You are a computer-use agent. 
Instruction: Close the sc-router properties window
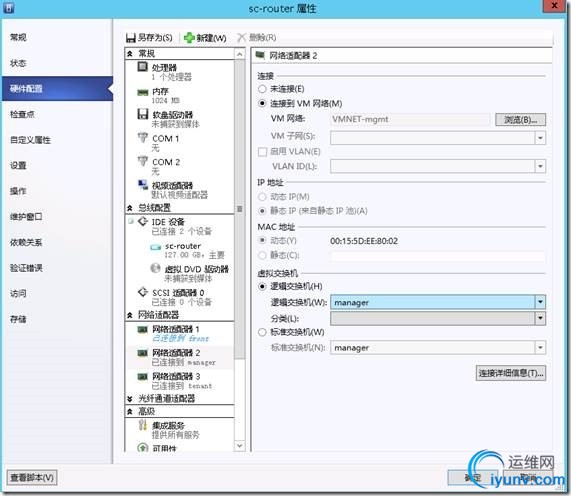555,6
